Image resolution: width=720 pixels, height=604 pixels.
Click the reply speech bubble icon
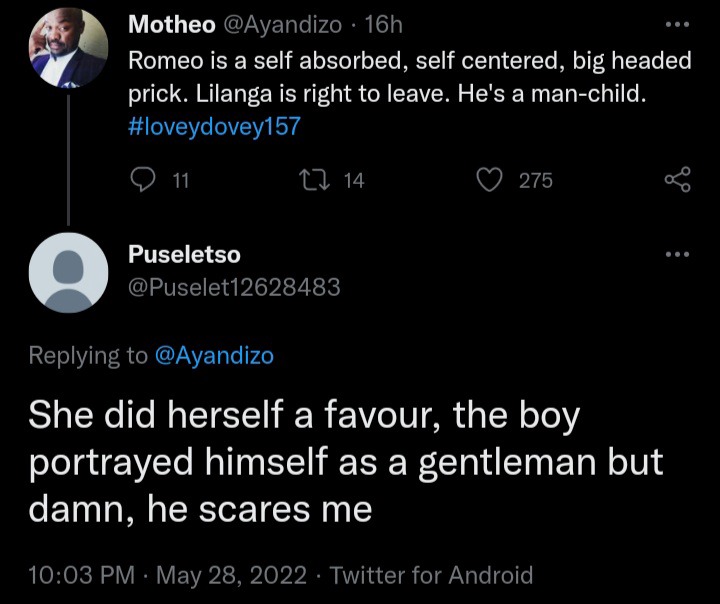coord(143,180)
